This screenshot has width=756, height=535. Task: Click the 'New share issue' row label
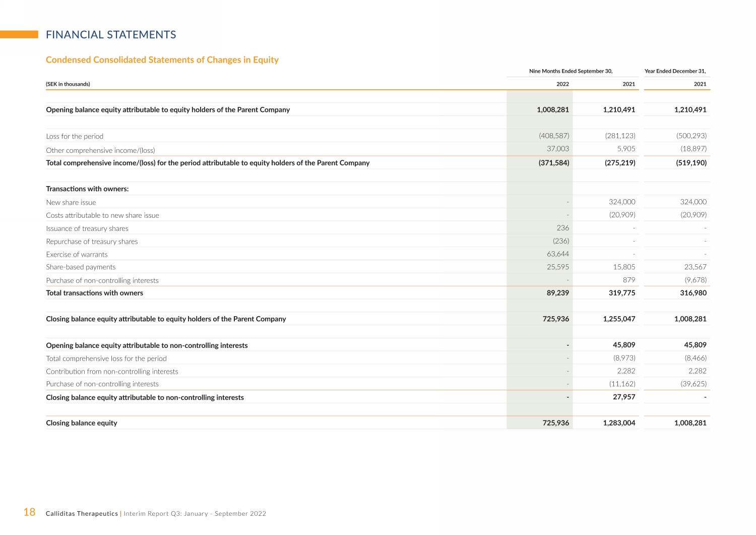pos(71,202)
